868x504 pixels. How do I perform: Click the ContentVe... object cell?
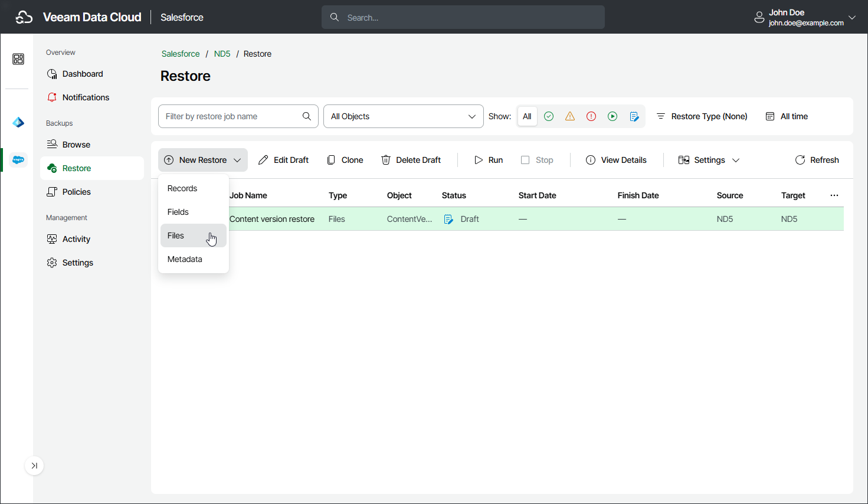410,219
